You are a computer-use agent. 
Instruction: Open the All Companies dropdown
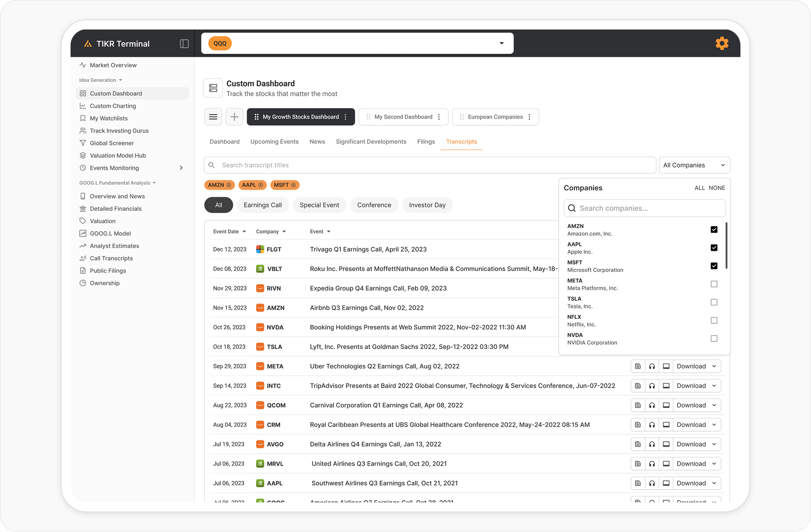694,165
